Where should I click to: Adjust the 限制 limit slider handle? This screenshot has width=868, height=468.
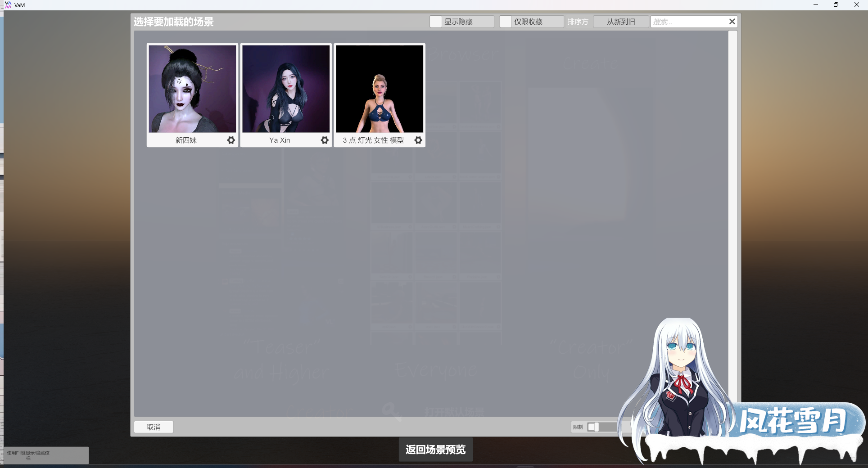593,427
